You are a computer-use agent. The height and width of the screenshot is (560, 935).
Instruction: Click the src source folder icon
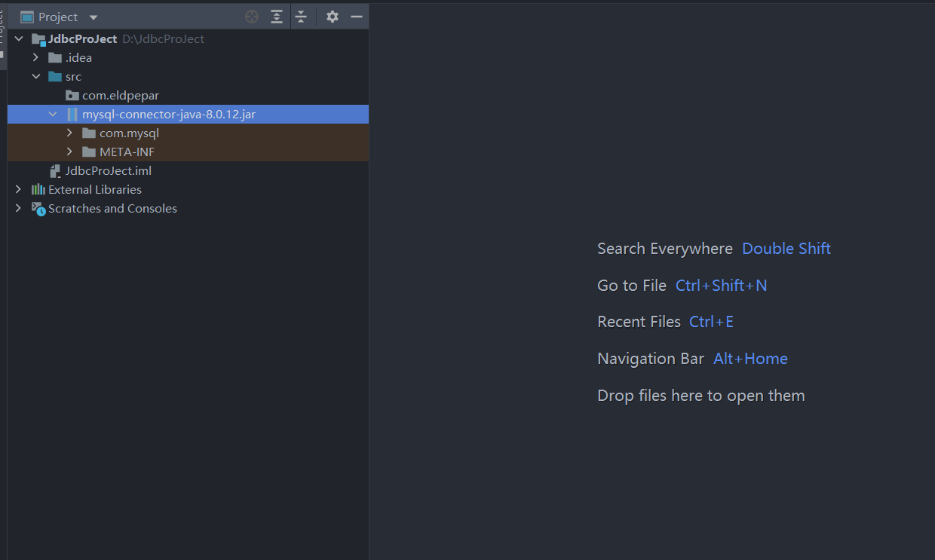coord(55,76)
